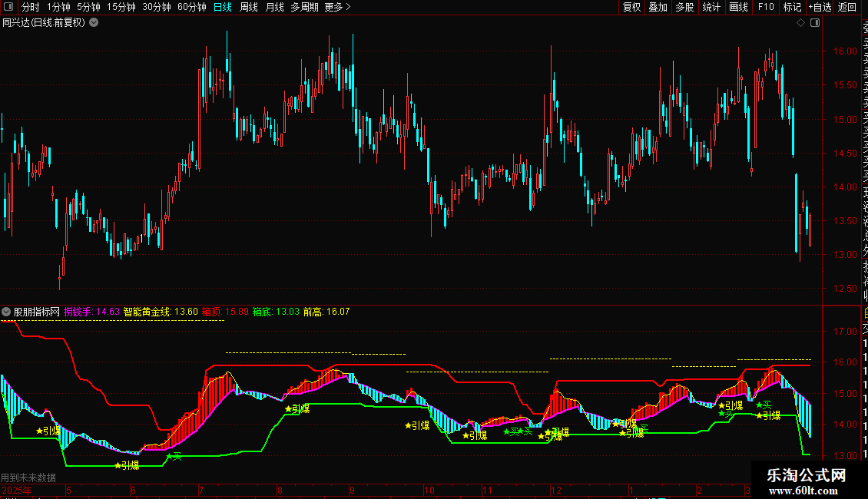Select the 捞钱手: 14.63 indicator value
868x499 pixels.
point(92,312)
